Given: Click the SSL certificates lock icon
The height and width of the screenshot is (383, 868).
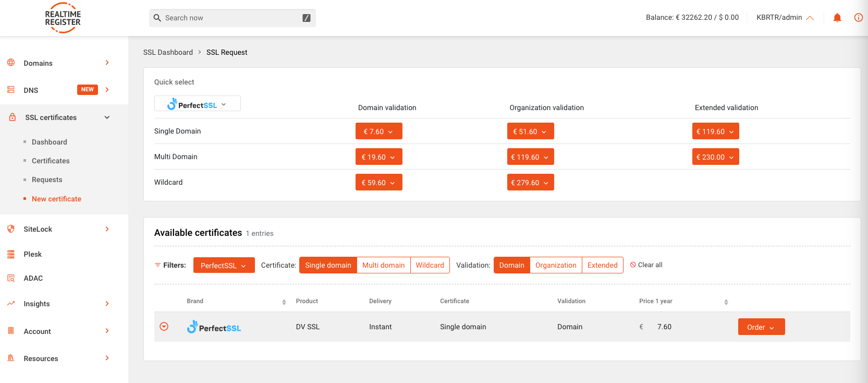Looking at the screenshot, I should (13, 117).
